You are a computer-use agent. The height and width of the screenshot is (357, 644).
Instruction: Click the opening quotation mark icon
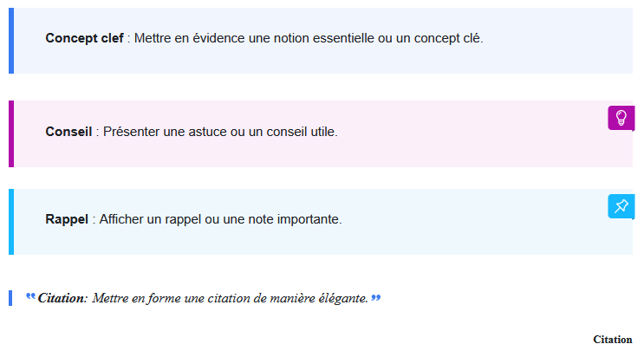31,297
